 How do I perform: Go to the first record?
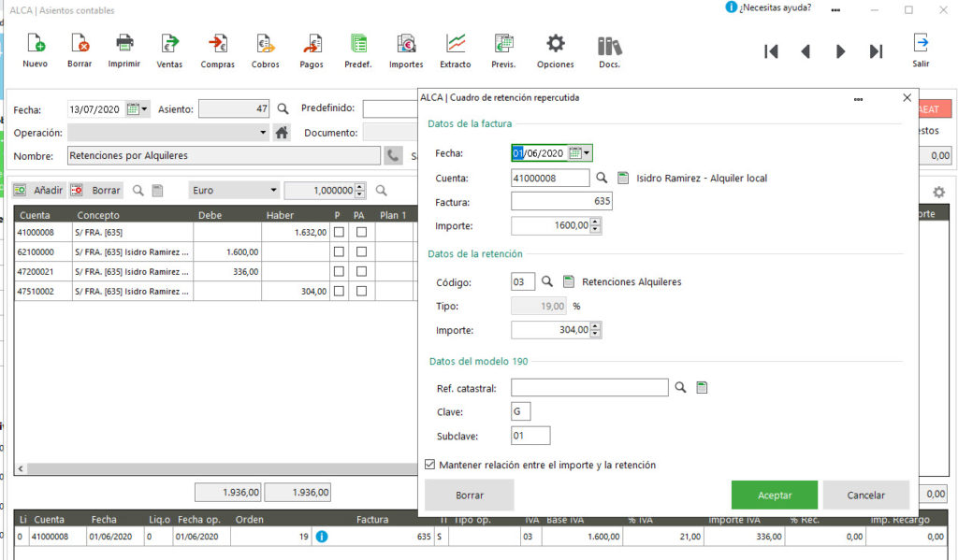tap(771, 51)
